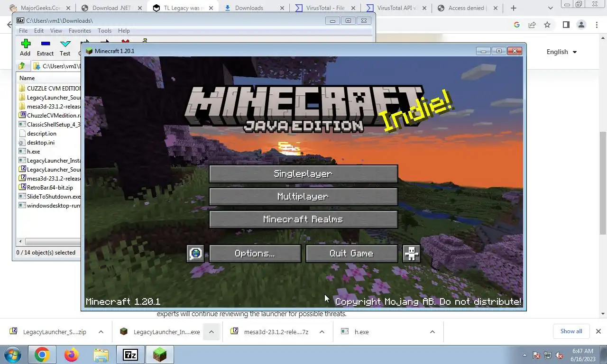This screenshot has height=364, width=607.
Task: Click the network tray icon
Action: coord(548,355)
